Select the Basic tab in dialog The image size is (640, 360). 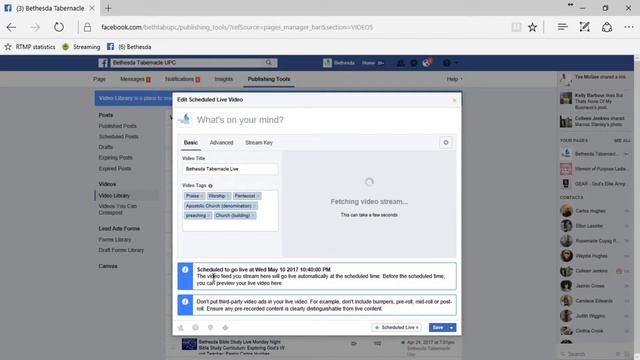(191, 143)
